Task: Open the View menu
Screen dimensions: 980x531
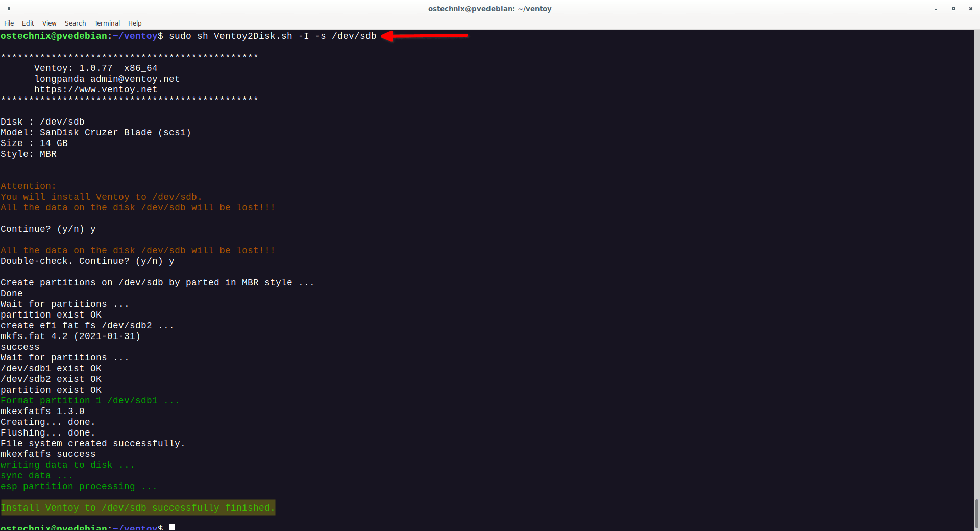Action: (x=49, y=23)
